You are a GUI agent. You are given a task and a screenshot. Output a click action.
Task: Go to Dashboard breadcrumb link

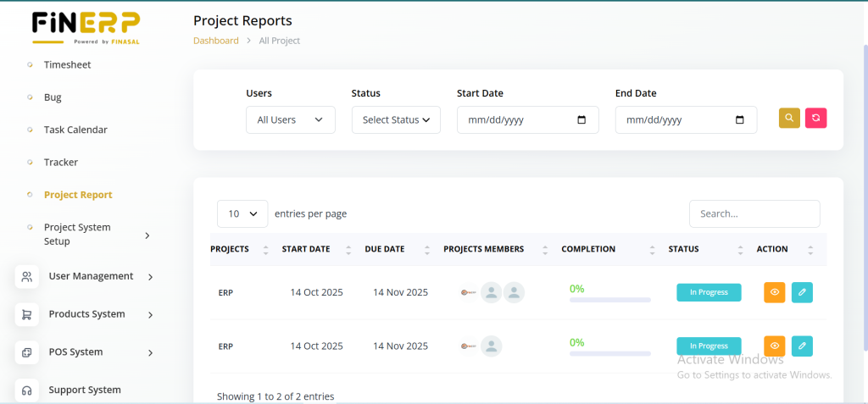[x=216, y=41]
